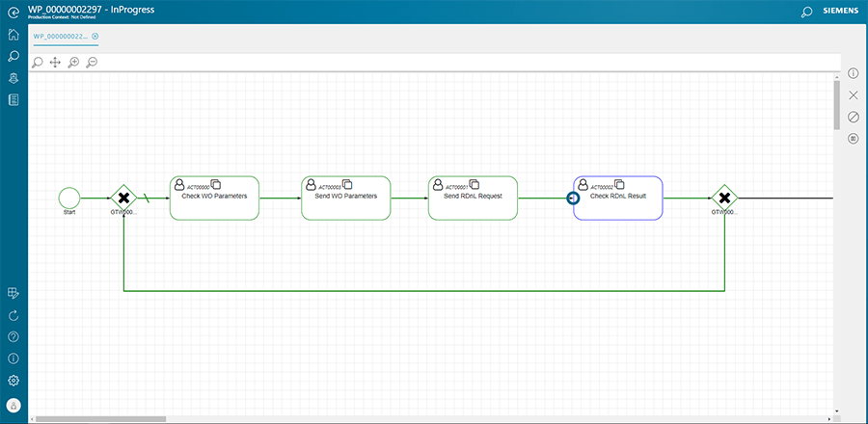Click copy icon in Check RDnL Result

(619, 184)
